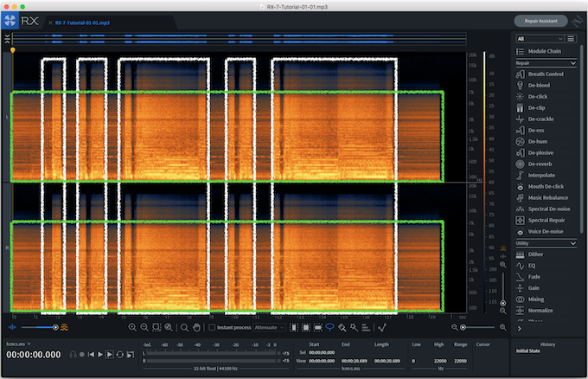The height and width of the screenshot is (379, 588).
Task: Toggle the waveform overview collapse arrows
Action: point(7,39)
